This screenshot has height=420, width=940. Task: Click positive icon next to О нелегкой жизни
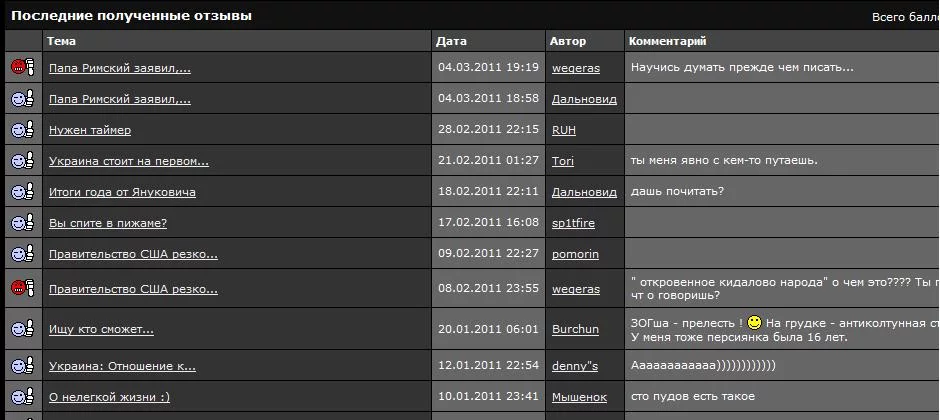pos(22,396)
